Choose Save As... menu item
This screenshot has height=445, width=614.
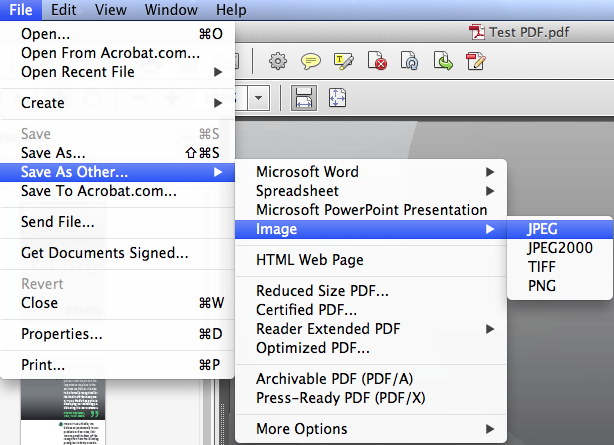(x=117, y=153)
